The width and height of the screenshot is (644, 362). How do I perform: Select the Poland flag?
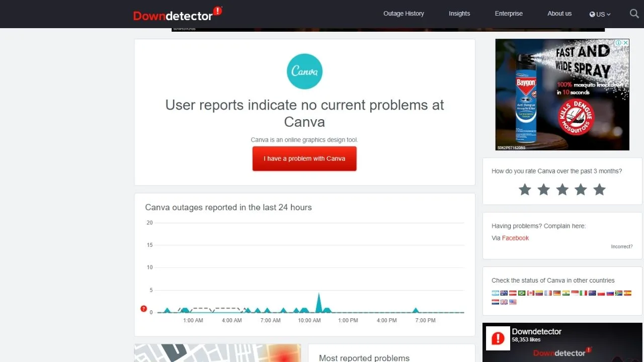pyautogui.click(x=601, y=293)
